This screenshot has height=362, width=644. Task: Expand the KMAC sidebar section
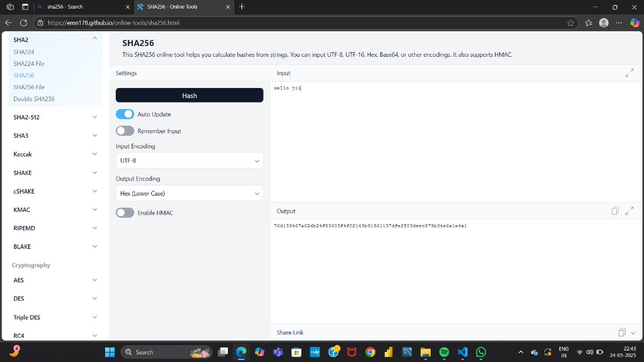pyautogui.click(x=95, y=210)
